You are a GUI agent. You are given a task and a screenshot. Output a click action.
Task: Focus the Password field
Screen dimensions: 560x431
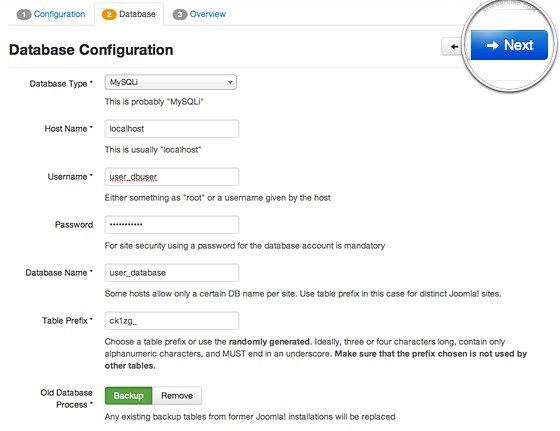click(x=172, y=225)
